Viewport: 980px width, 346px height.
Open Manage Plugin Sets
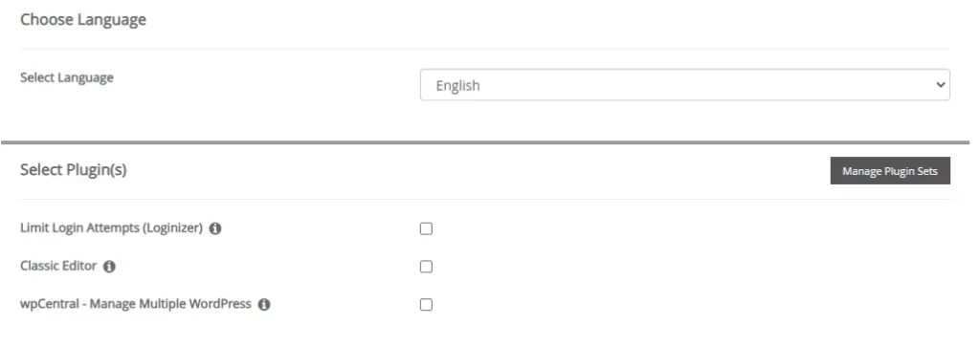point(890,170)
